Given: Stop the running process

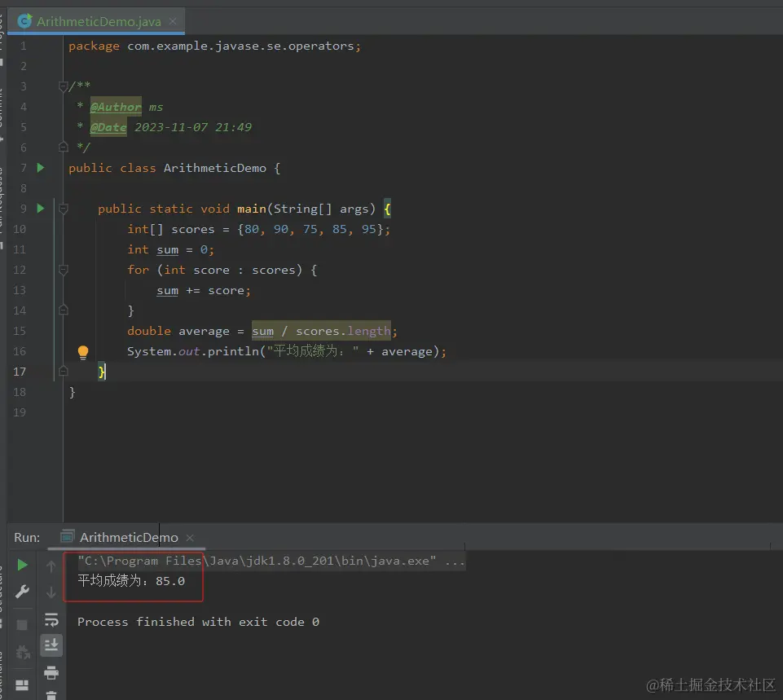Looking at the screenshot, I should [x=22, y=624].
